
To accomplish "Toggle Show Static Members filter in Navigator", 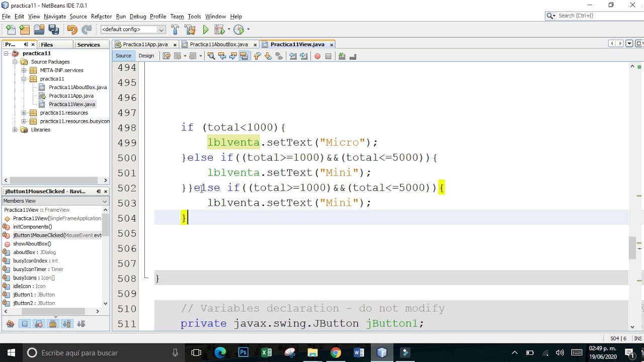I will click(x=39, y=324).
